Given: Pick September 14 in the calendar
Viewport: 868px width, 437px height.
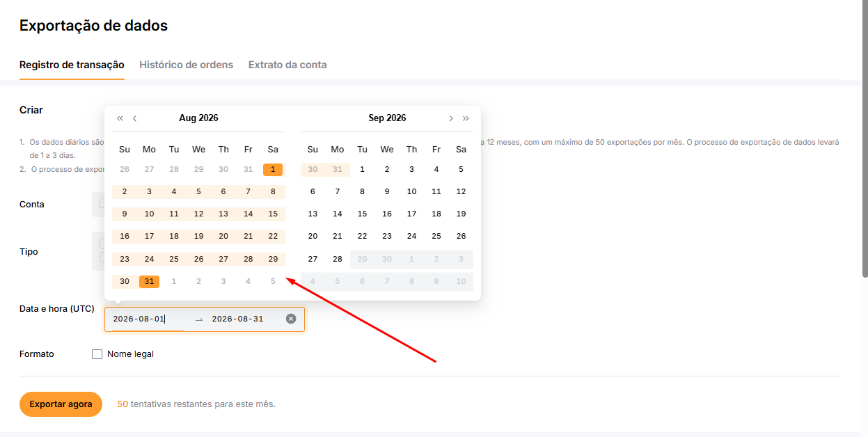Looking at the screenshot, I should (x=338, y=214).
